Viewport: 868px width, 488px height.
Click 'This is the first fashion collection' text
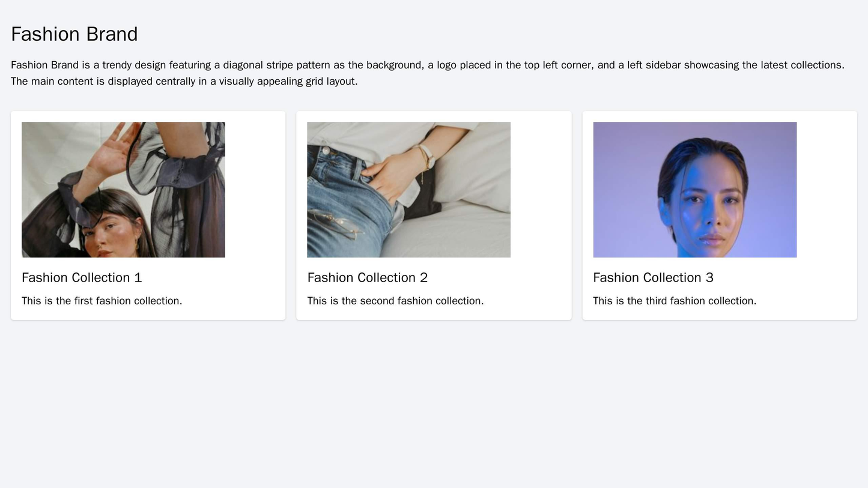click(x=102, y=301)
